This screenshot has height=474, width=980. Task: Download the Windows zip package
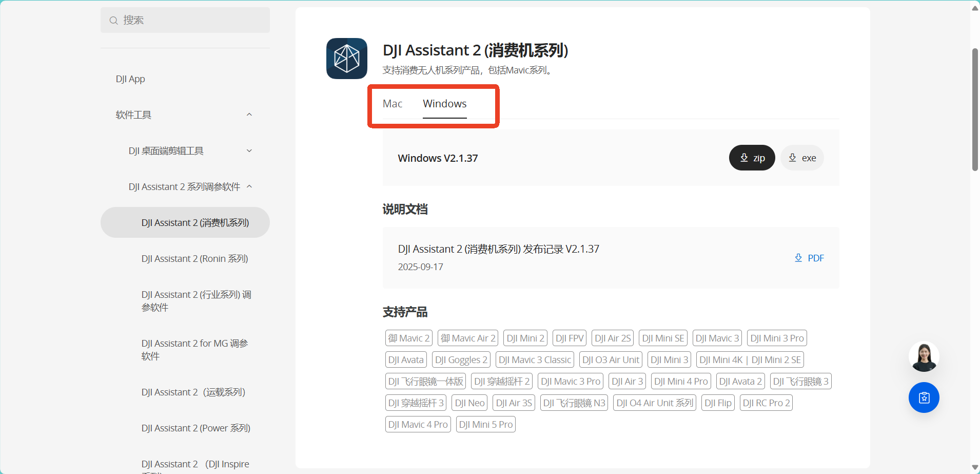(x=752, y=158)
